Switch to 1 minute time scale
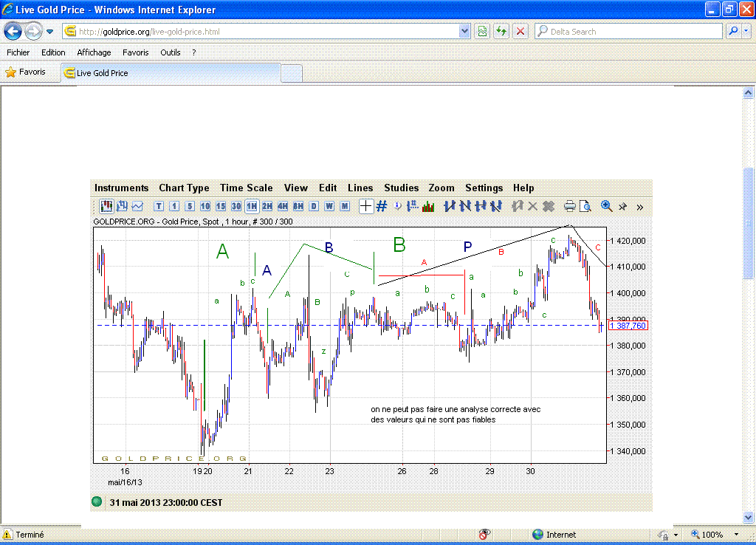The width and height of the screenshot is (756, 545). 174,207
